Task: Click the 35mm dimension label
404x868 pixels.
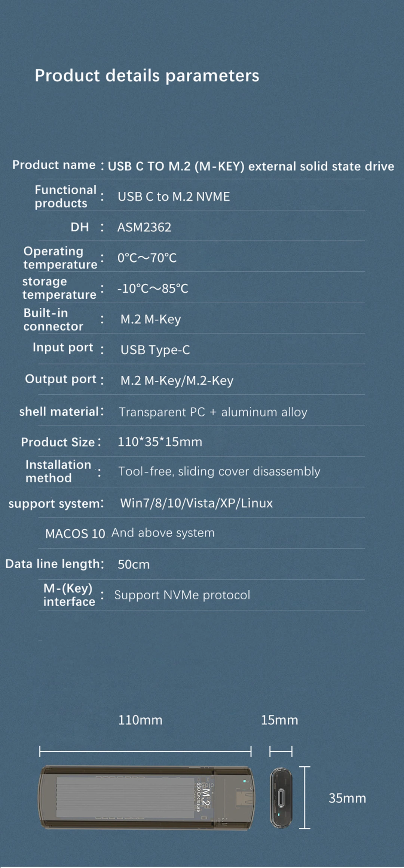Action: point(347,798)
